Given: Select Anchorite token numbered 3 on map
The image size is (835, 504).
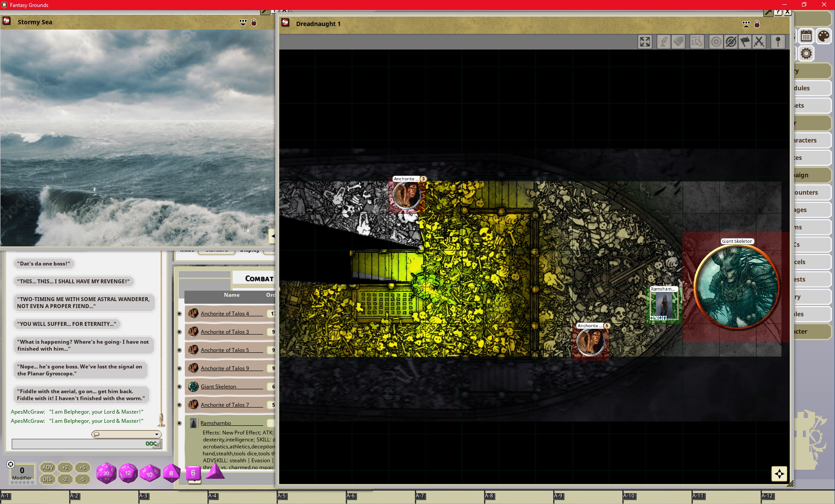Looking at the screenshot, I should point(407,196).
